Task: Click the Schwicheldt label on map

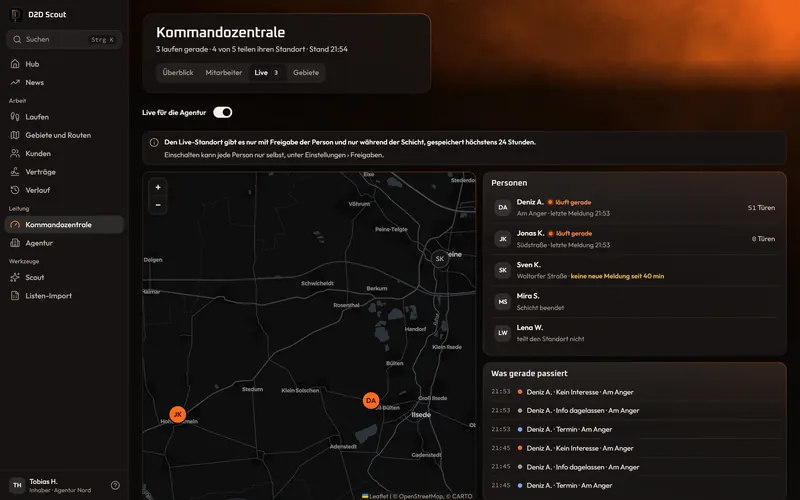Action: pyautogui.click(x=317, y=283)
